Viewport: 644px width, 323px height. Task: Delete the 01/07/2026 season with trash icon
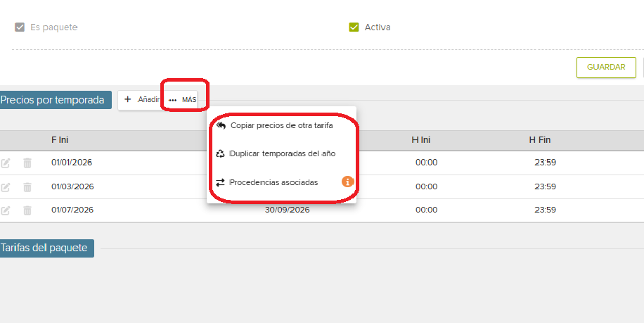[x=27, y=210]
